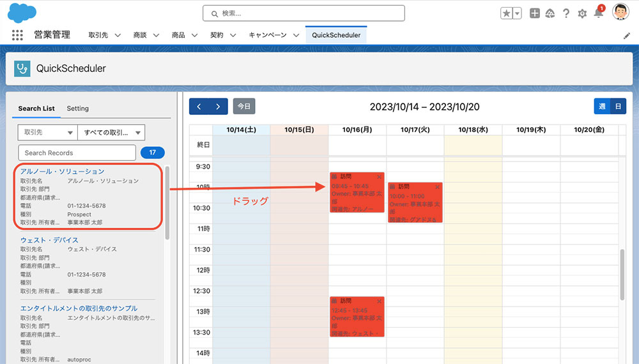Image resolution: width=639 pixels, height=364 pixels.
Task: Click the 10/16(月) column header
Action: pos(357,130)
